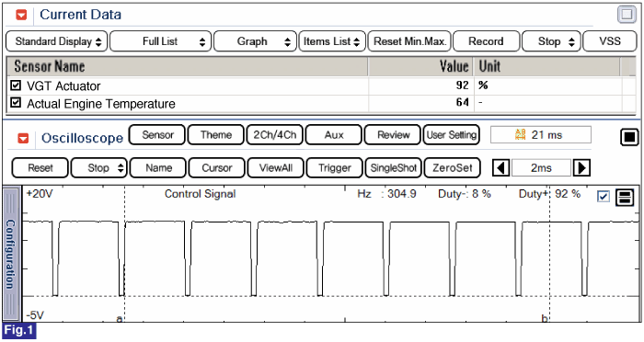Open the Full List dropdown
Viewport: 644px width, 342px height.
point(161,41)
